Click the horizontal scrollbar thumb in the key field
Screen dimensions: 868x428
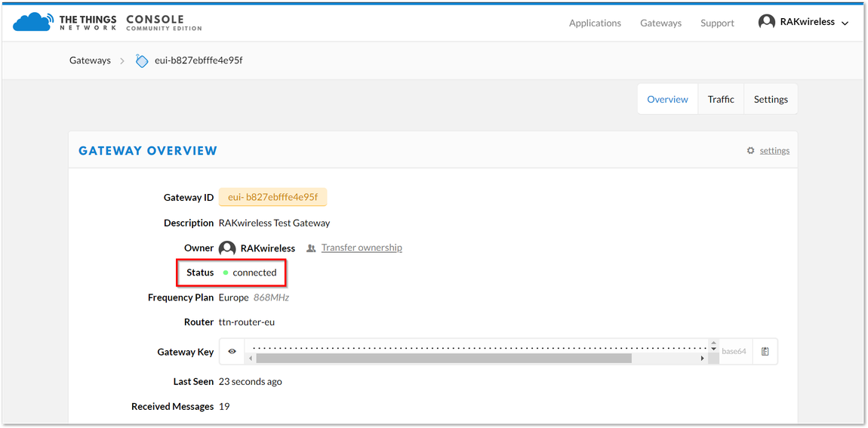(444, 359)
